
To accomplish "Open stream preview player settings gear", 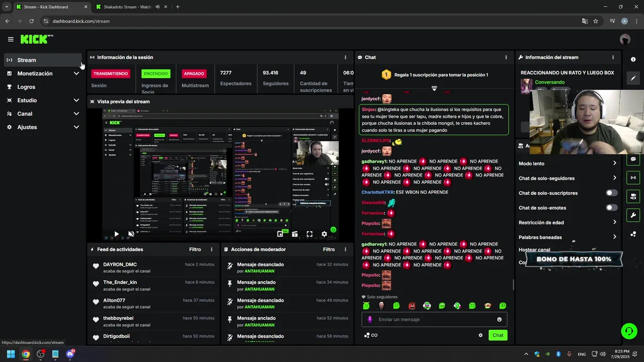I will coord(324,234).
